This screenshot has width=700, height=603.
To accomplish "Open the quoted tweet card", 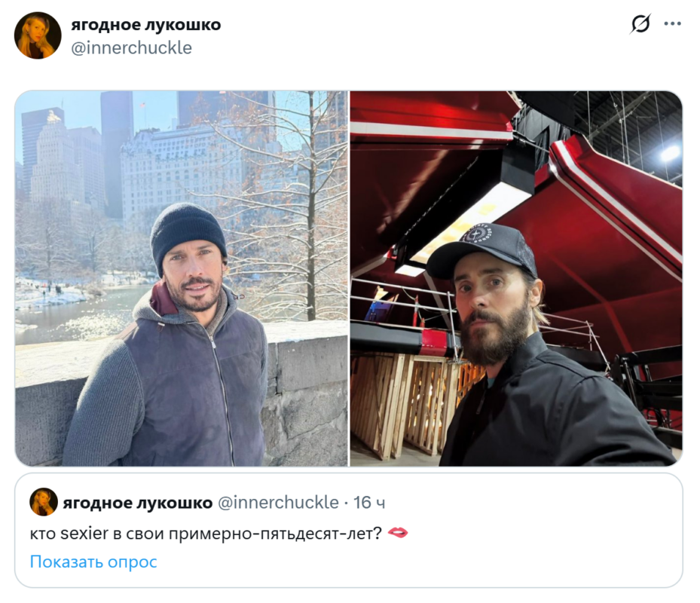I will [349, 530].
